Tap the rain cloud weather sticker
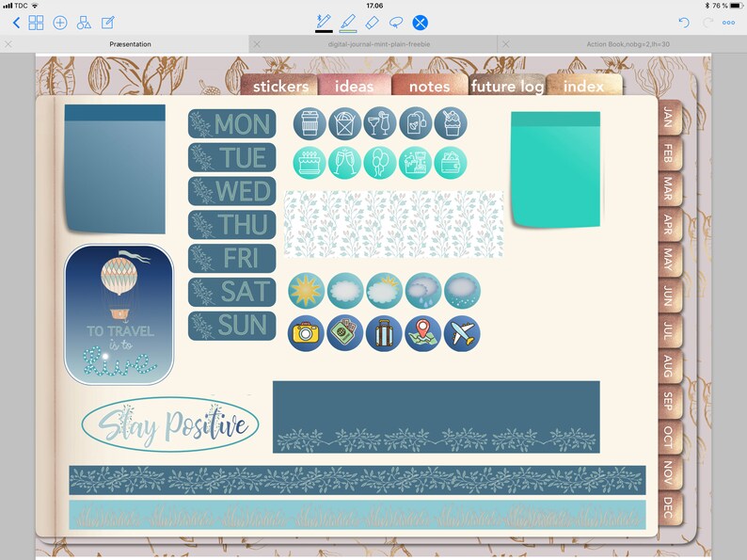This screenshot has width=747, height=560. pyautogui.click(x=423, y=291)
